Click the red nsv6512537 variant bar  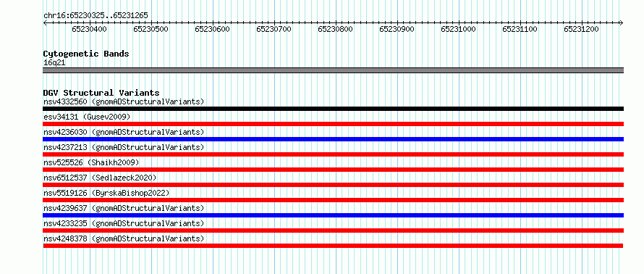(333, 185)
